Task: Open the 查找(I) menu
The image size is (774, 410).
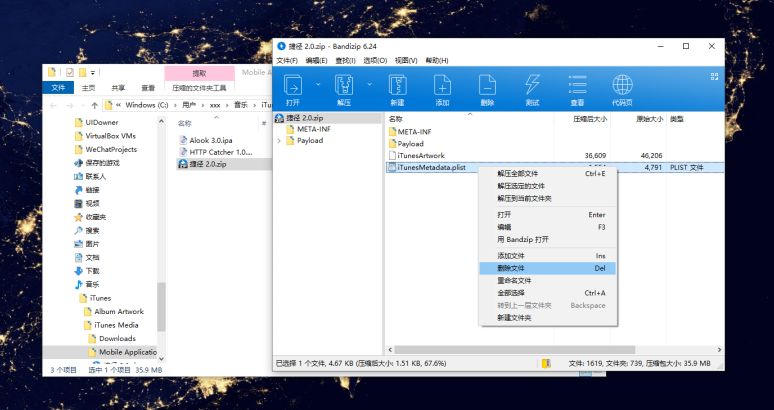Action: (345, 60)
